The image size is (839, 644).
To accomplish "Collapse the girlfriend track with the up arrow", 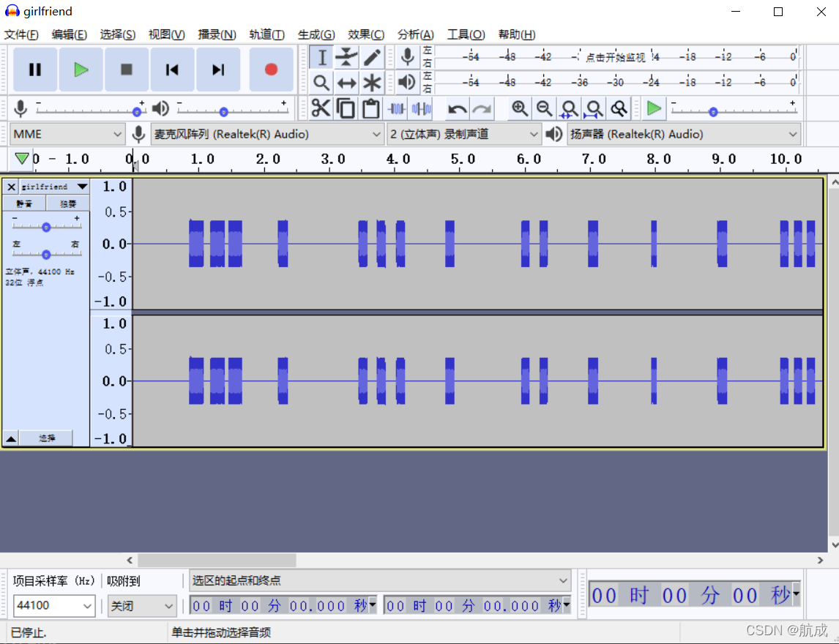I will coord(11,438).
